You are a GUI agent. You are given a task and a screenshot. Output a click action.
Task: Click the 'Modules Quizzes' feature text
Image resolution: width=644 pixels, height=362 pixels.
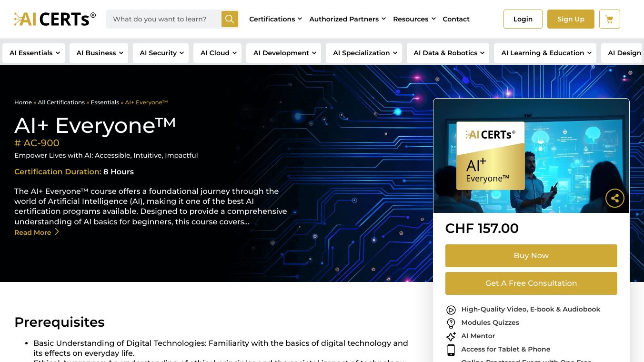pyautogui.click(x=490, y=323)
